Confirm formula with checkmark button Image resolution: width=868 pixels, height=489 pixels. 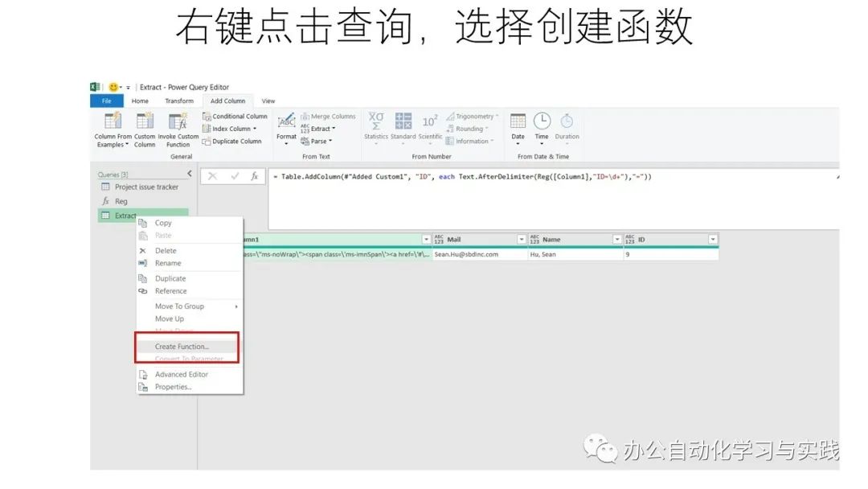coord(235,176)
